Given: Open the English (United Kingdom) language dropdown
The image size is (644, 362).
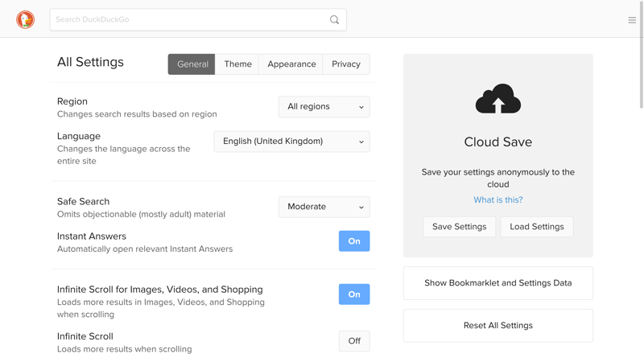Looking at the screenshot, I should point(291,142).
